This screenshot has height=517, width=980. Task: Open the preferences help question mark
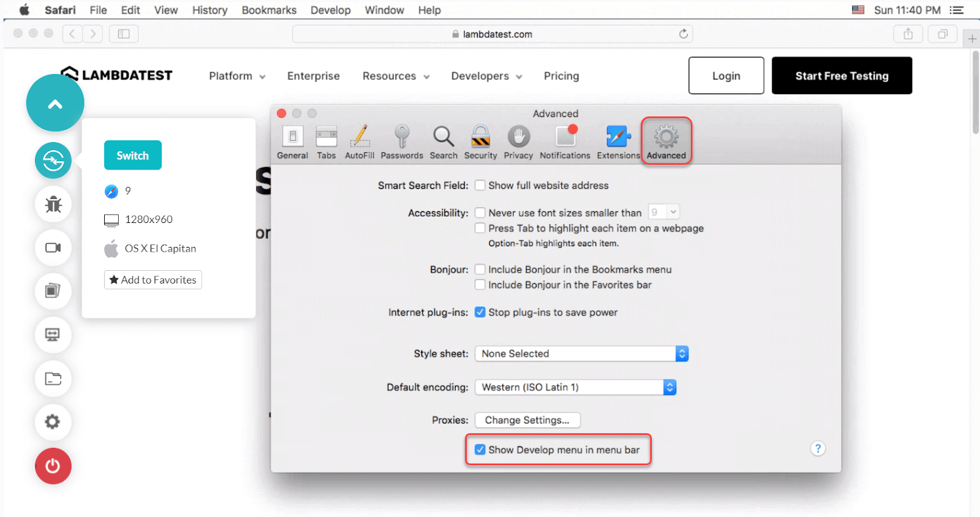818,449
